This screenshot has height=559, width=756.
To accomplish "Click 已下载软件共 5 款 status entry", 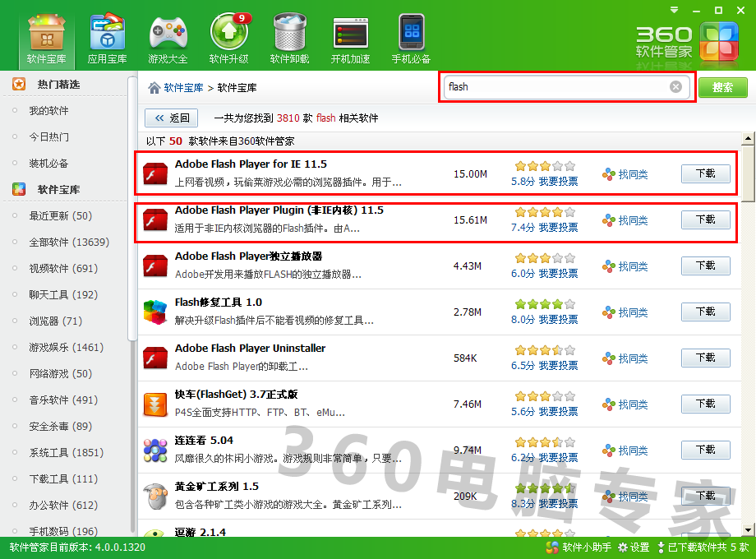I will 703,547.
